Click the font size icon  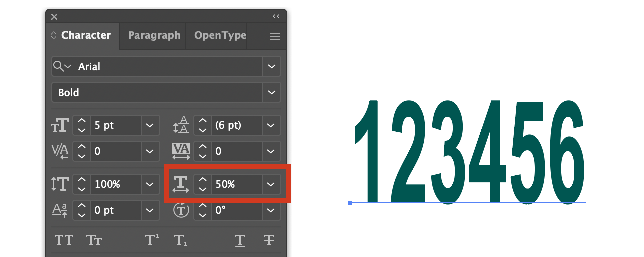pos(60,126)
